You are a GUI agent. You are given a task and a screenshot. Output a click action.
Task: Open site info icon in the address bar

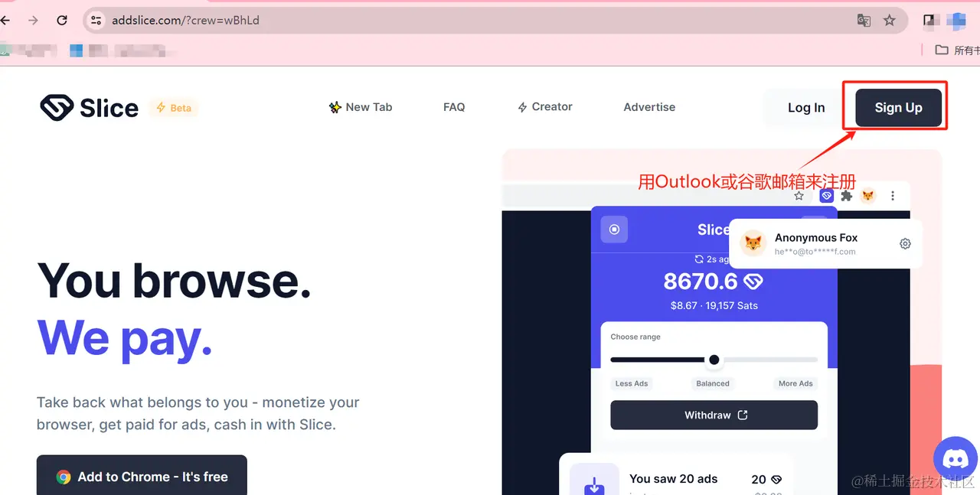(x=96, y=21)
